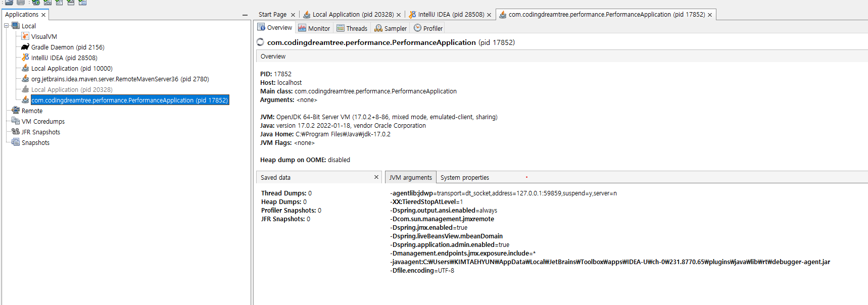The width and height of the screenshot is (868, 305).
Task: Open the Profiler sub-tab
Action: pos(428,28)
